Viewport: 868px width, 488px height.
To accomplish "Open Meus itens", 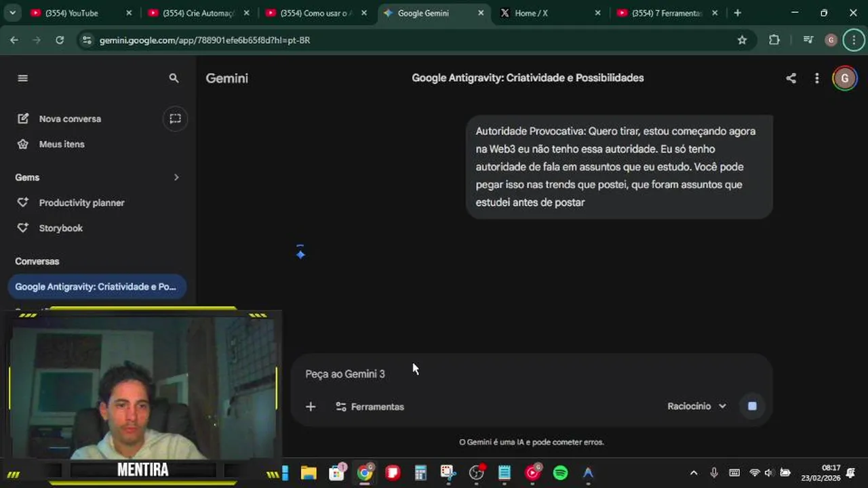I will click(61, 144).
